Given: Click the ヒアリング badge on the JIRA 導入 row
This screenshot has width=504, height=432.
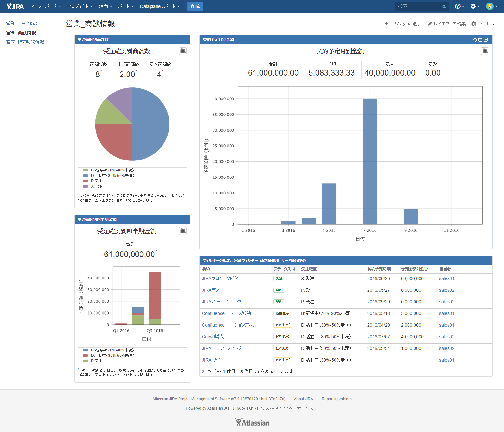Looking at the screenshot, I should (x=283, y=360).
